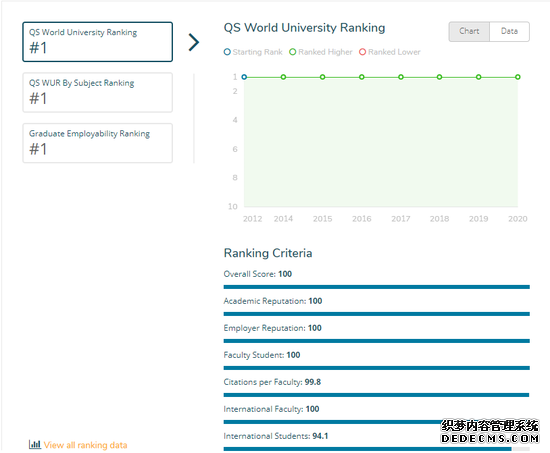Image resolution: width=550 pixels, height=453 pixels.
Task: Click the 2017 data point on chart
Action: 401,77
